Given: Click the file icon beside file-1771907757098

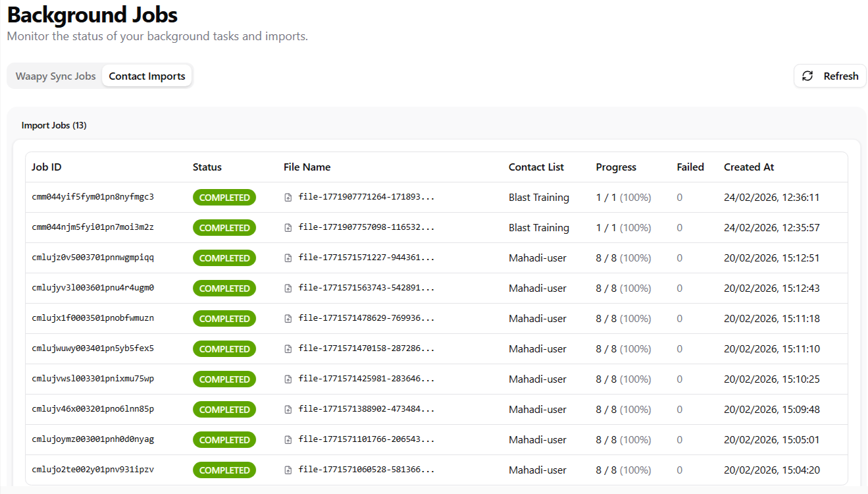Looking at the screenshot, I should coord(288,228).
